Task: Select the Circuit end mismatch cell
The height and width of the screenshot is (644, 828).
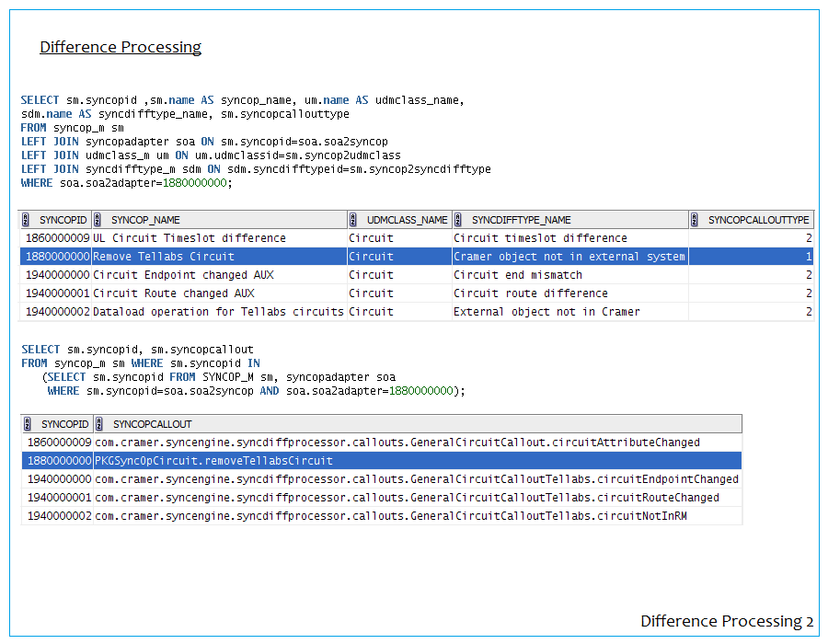Action: (518, 275)
